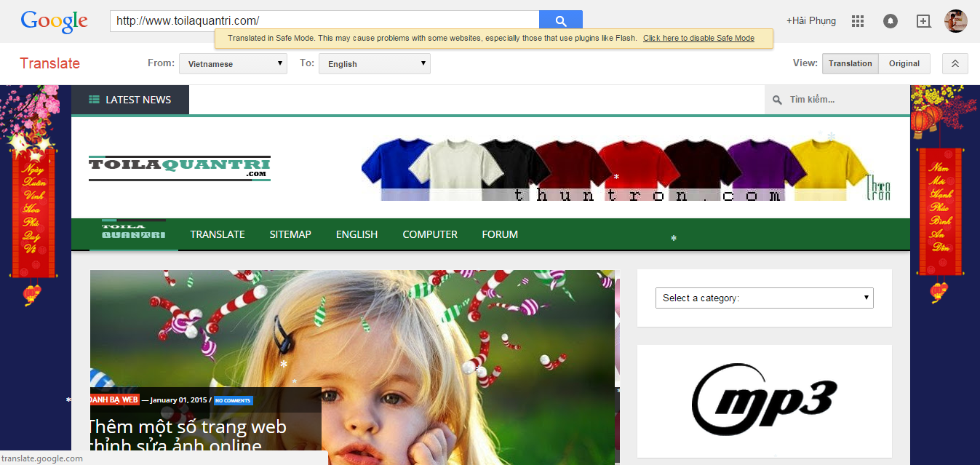The image size is (980, 465).
Task: Click the site search magnifier icon
Action: [x=777, y=100]
